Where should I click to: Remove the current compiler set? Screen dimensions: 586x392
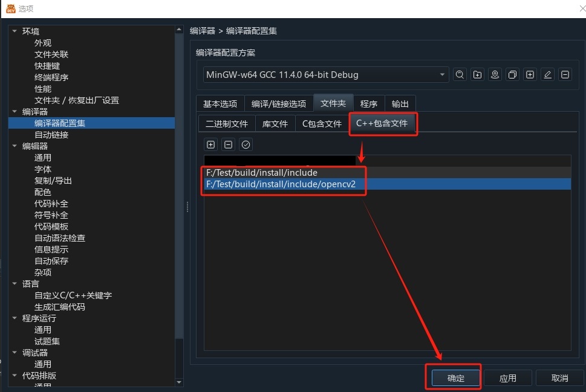coord(565,74)
